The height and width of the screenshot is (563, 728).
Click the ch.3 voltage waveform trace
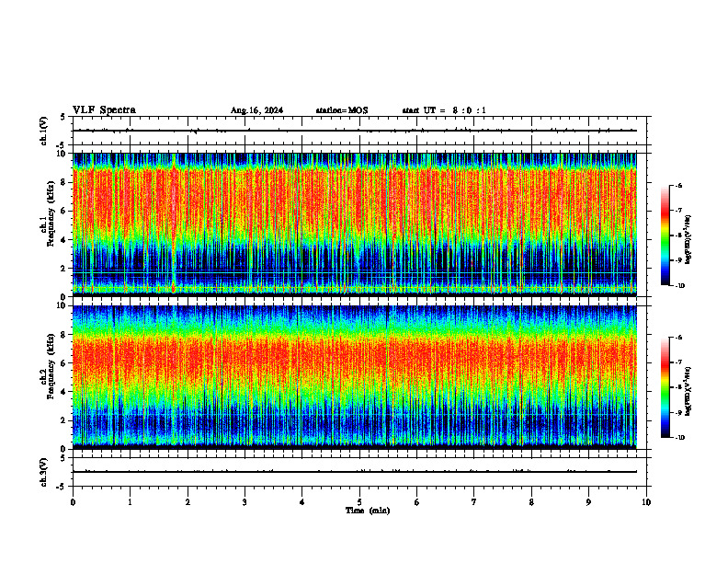click(355, 472)
